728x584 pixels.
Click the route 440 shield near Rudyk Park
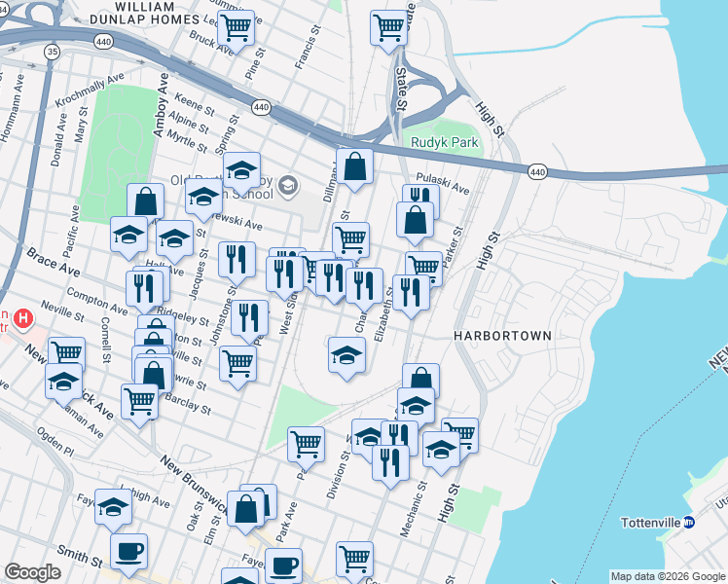[537, 172]
